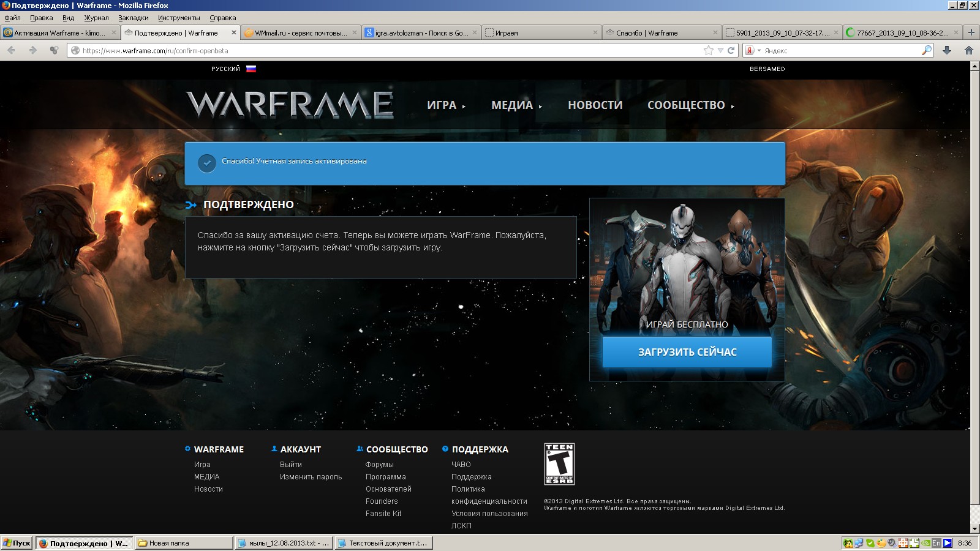This screenshot has width=980, height=551.
Task: Expand the МЕДИА navigation menu
Action: 516,105
